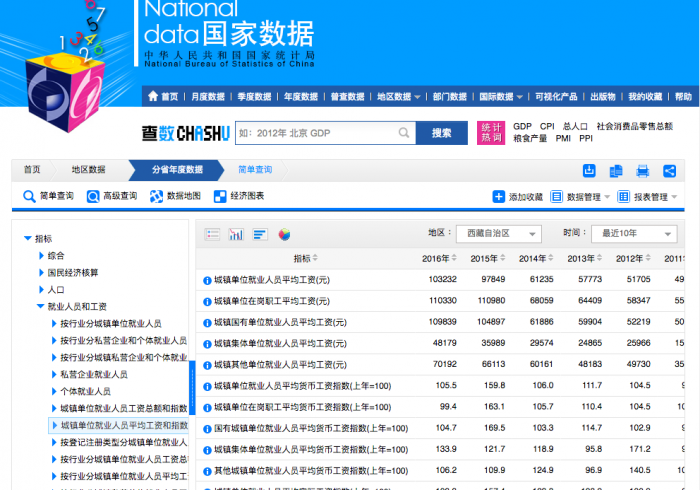This screenshot has height=490, width=700.
Task: Open 高级查询 advanced search
Action: (111, 196)
